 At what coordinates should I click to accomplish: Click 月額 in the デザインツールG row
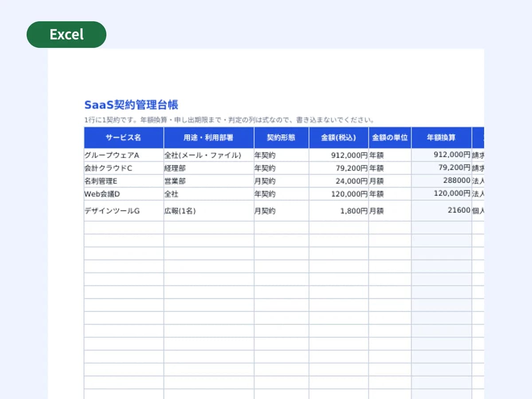390,211
